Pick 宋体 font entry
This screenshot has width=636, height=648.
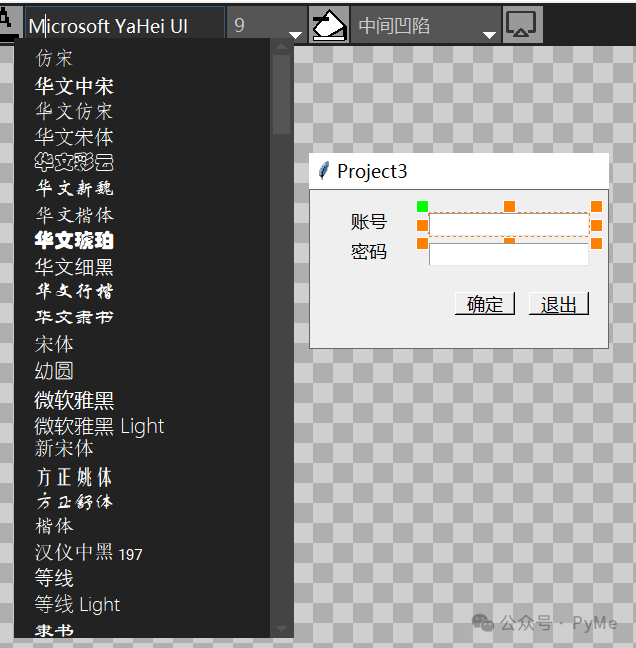tap(54, 344)
